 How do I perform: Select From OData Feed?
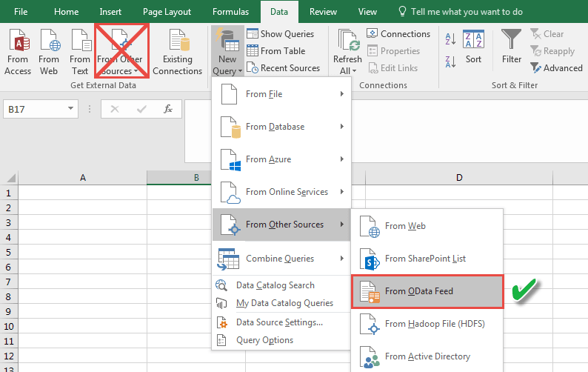(x=427, y=291)
